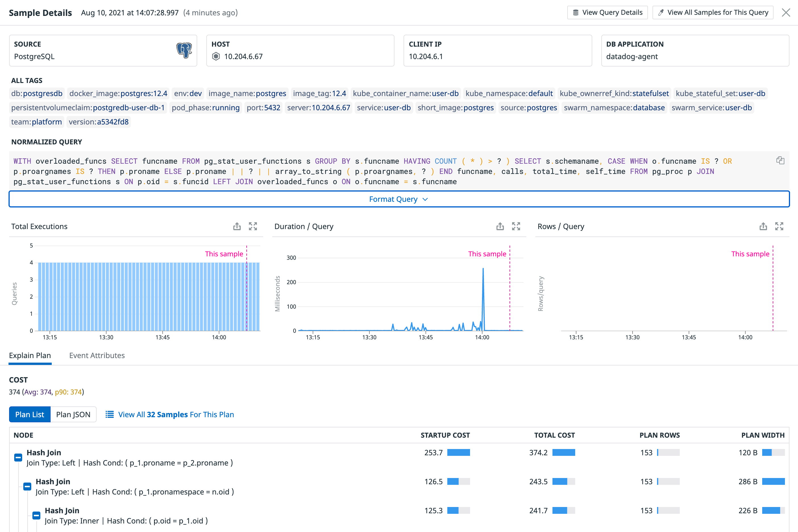Open the Event Attributes tab
Screen dimensions: 798x532
[x=97, y=355]
